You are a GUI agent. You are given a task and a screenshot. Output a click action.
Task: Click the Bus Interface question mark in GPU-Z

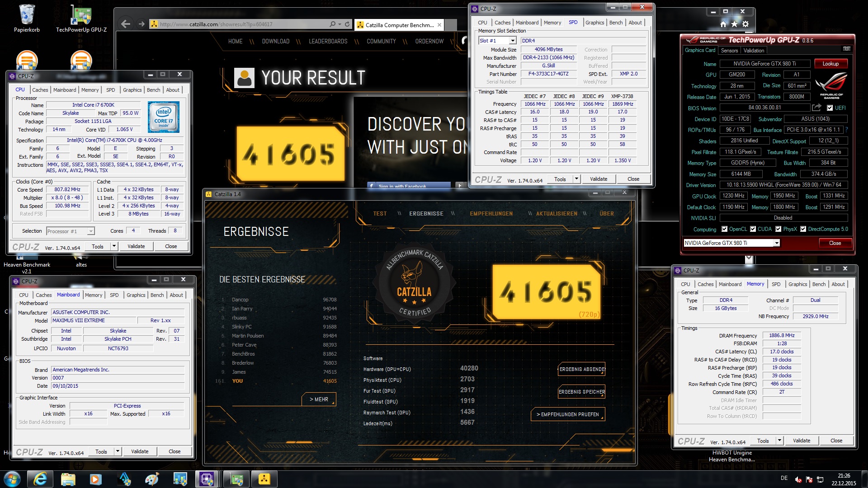coord(846,130)
